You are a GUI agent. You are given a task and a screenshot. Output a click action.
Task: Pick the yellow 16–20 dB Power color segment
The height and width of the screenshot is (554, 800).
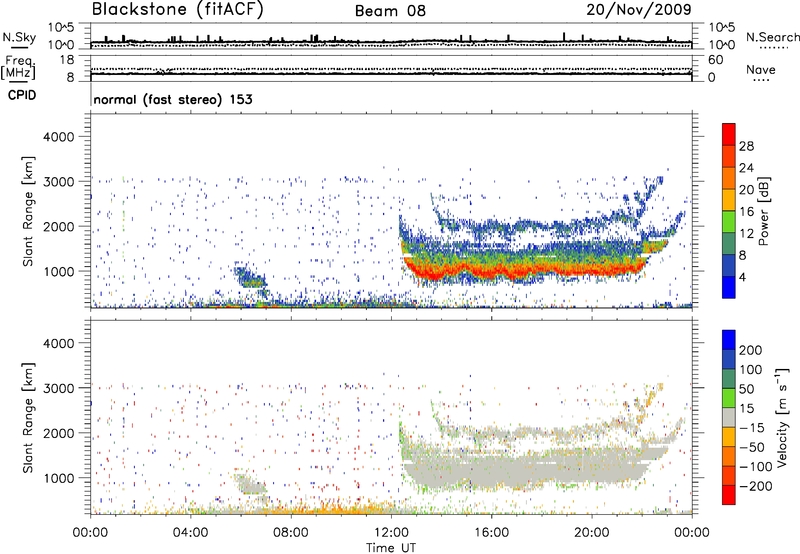pos(729,199)
